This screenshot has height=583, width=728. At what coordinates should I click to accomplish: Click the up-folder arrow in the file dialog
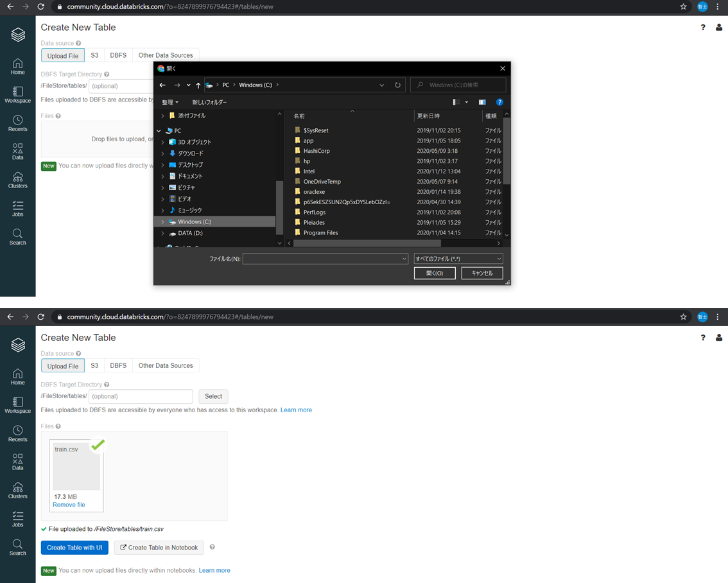click(x=198, y=85)
